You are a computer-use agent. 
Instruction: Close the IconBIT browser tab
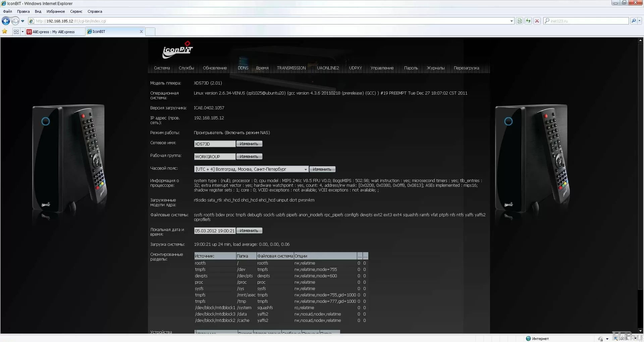[141, 32]
